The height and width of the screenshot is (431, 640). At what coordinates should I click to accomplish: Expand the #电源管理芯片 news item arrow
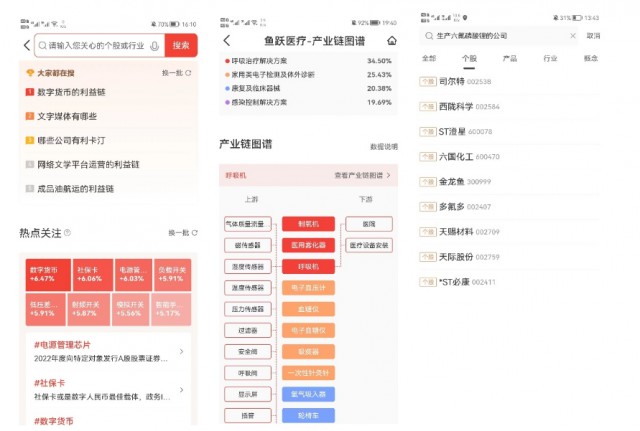(x=181, y=351)
